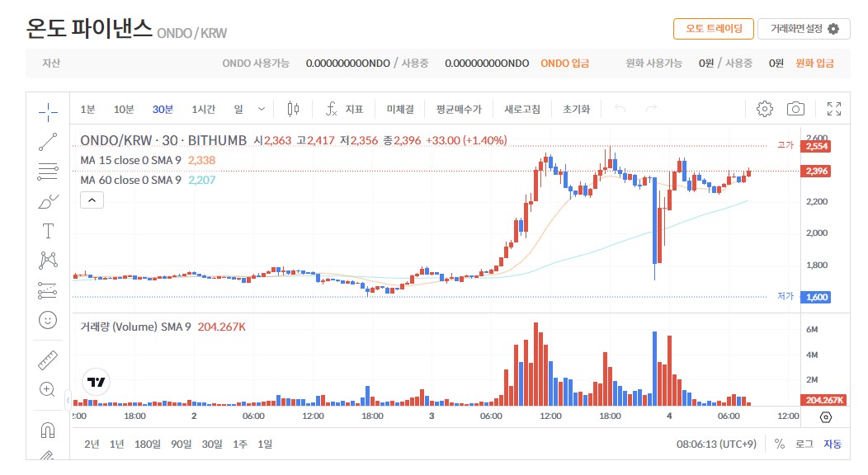Open the chart patterns tool
This screenshot has height=475, width=868.
pyautogui.click(x=48, y=260)
